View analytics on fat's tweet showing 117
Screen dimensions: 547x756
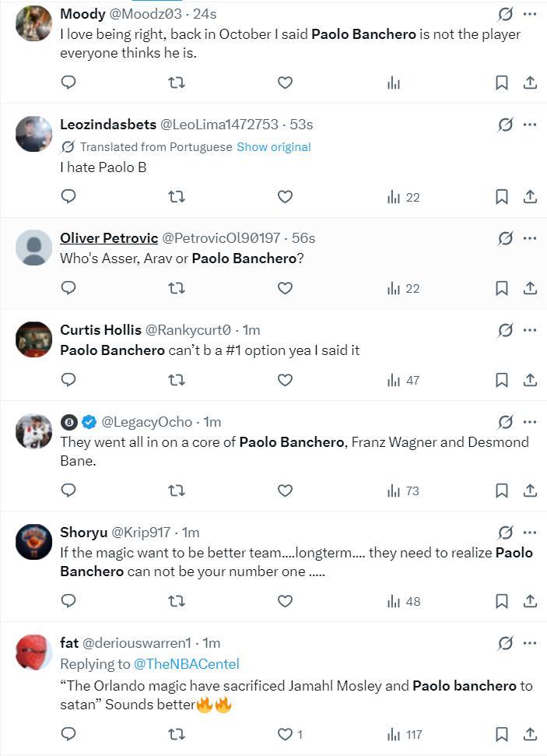click(x=403, y=734)
